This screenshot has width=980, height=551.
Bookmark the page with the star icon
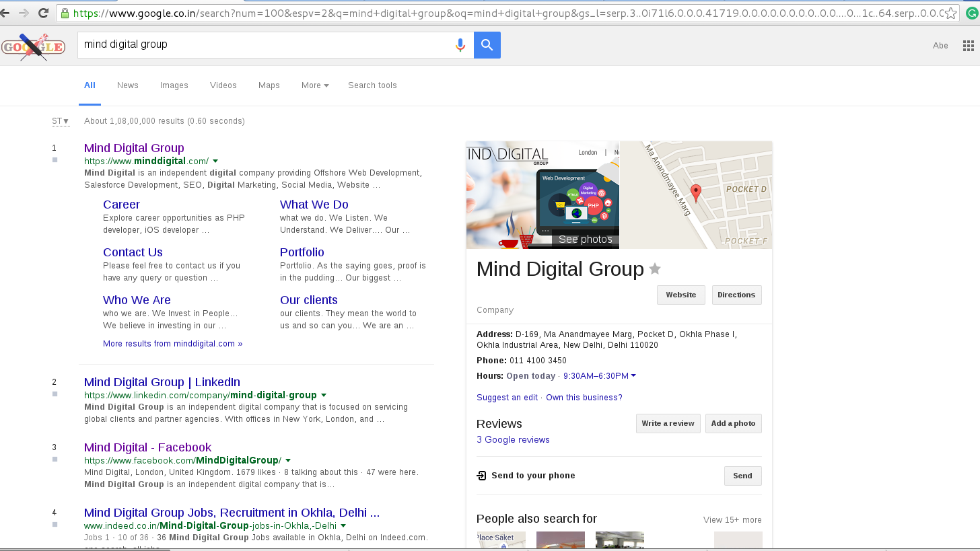[951, 13]
